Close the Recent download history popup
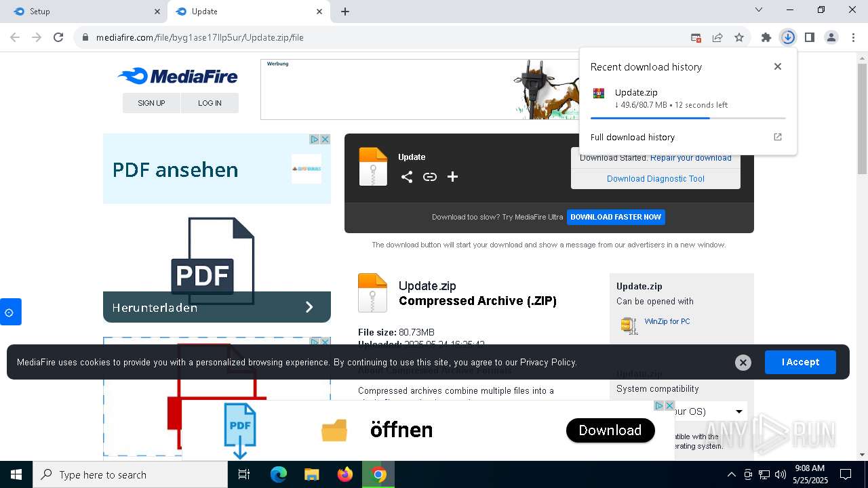 click(778, 66)
